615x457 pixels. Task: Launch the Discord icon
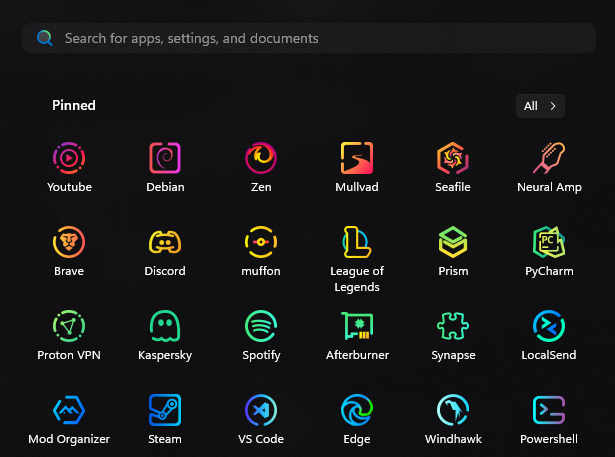point(165,242)
